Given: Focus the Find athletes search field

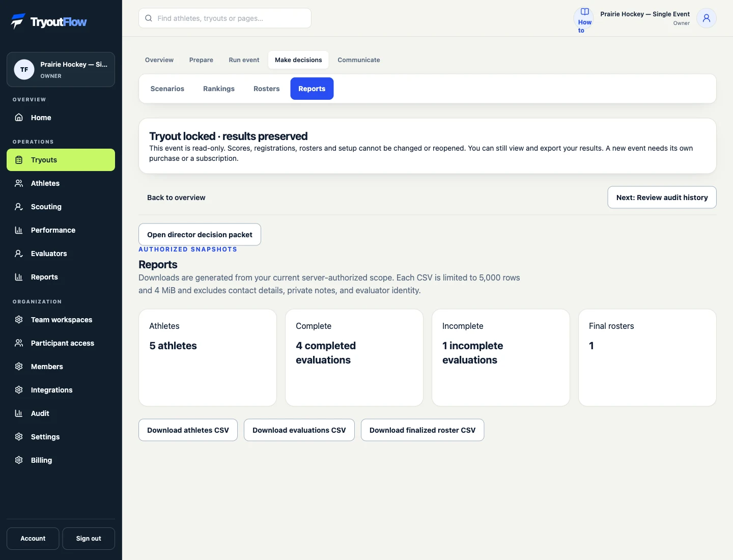Looking at the screenshot, I should (225, 18).
